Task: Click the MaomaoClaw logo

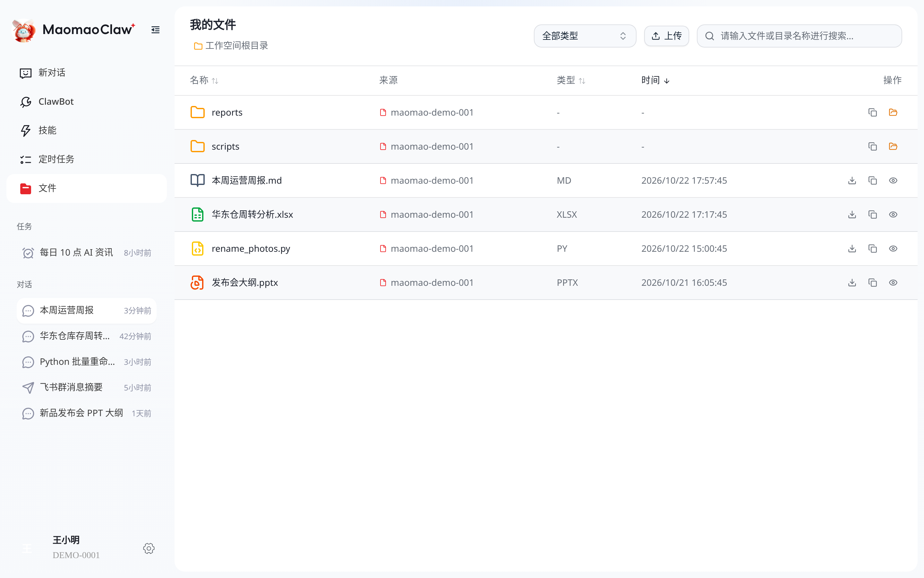Action: [x=74, y=30]
